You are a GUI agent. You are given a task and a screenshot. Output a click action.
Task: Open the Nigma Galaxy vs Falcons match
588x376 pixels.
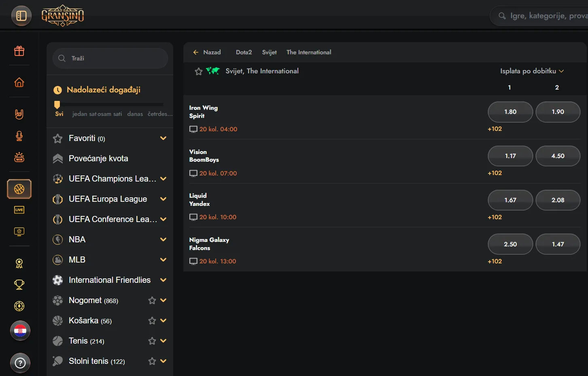(x=209, y=244)
